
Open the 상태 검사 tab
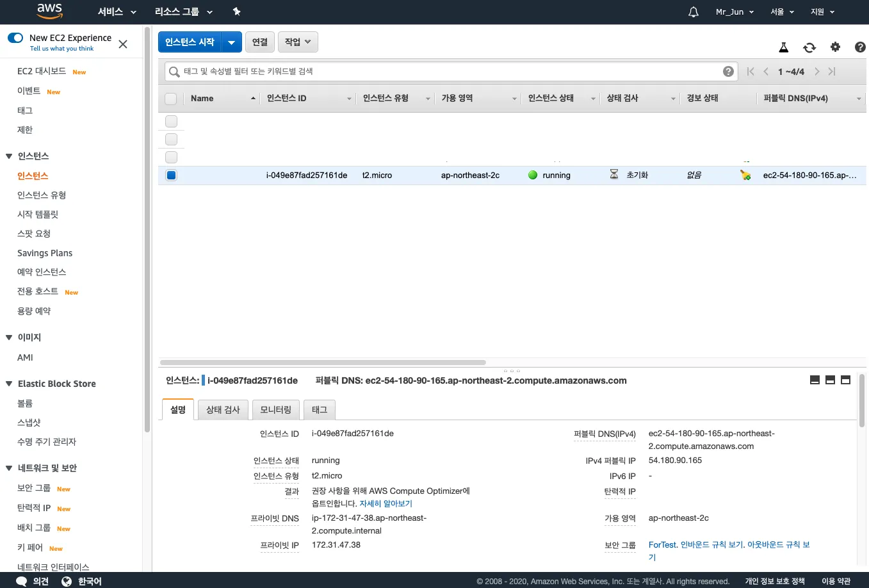click(x=223, y=409)
